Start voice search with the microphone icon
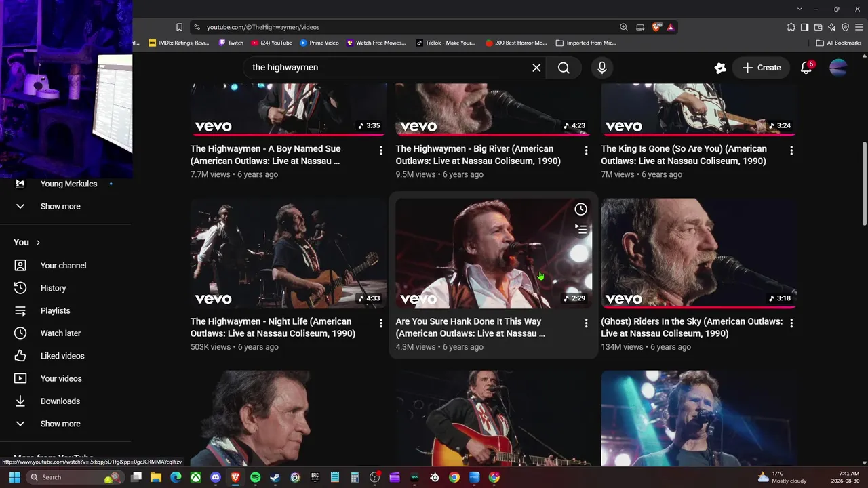Screen dimensions: 868x488 click(601, 68)
